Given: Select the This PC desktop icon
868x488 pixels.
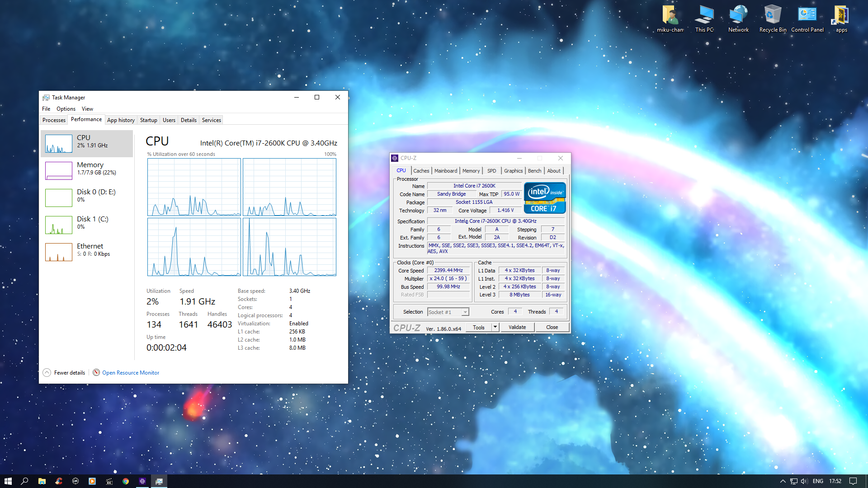Looking at the screenshot, I should tap(704, 19).
